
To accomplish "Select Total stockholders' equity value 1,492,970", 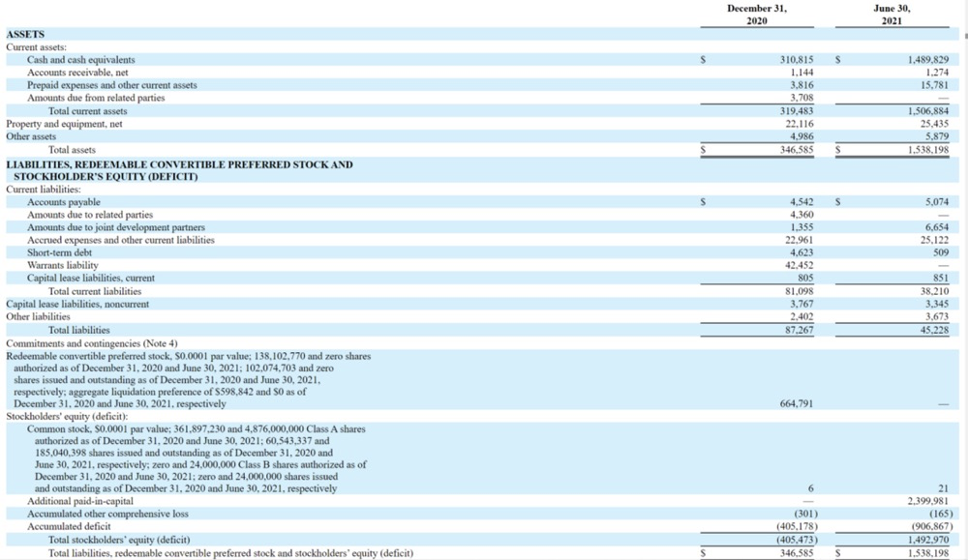I will click(x=926, y=539).
